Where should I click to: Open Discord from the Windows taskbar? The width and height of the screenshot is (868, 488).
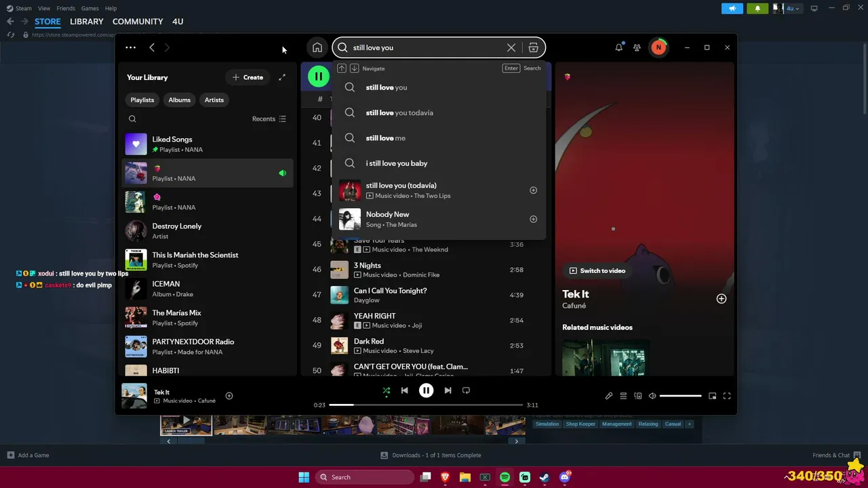(x=565, y=477)
